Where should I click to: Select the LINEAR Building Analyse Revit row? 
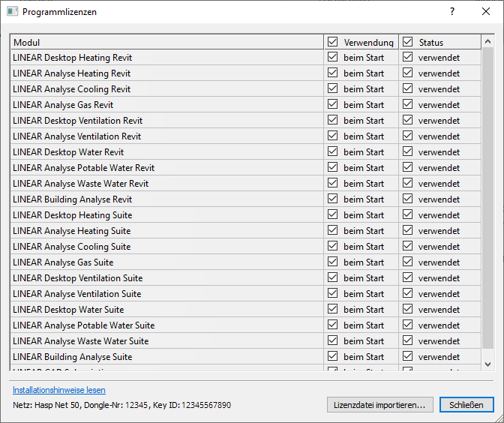(246, 199)
